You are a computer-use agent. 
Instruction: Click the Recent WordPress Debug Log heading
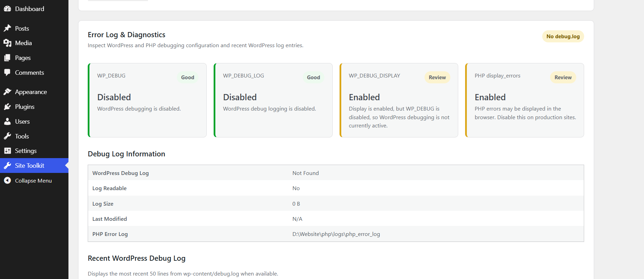(x=137, y=258)
